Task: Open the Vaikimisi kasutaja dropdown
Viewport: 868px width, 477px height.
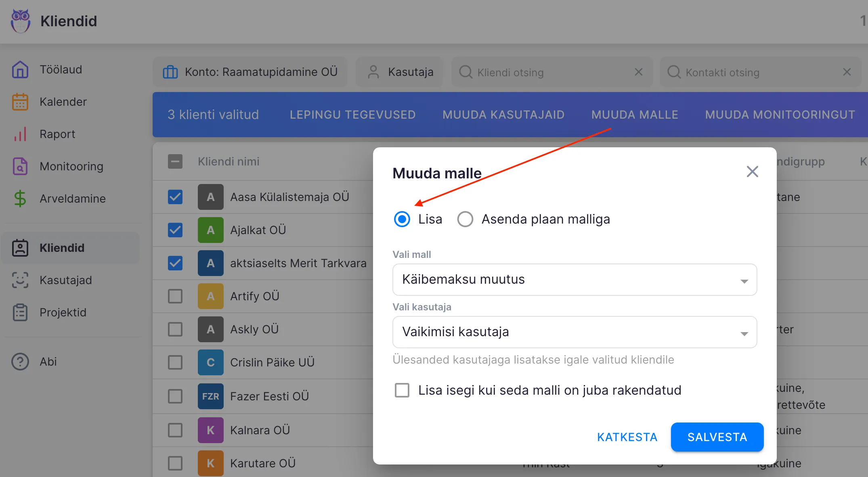Action: pos(574,332)
